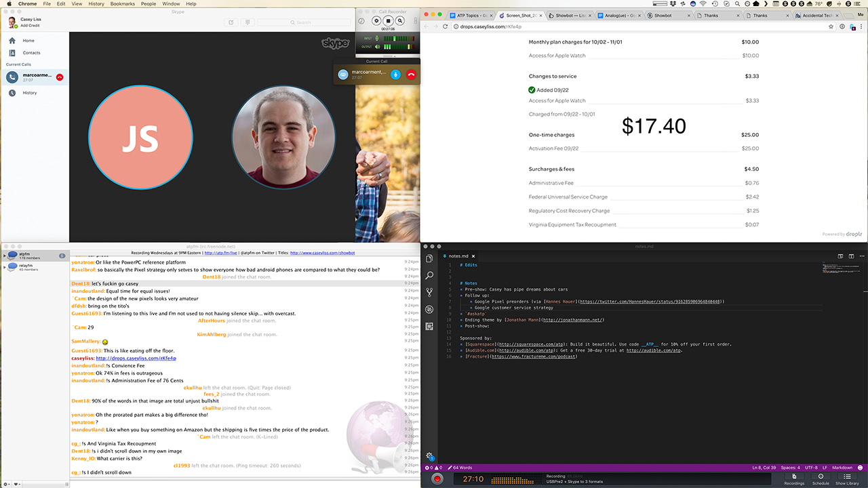
Task: Switch to Showbot — Lis tab
Action: coord(570,15)
